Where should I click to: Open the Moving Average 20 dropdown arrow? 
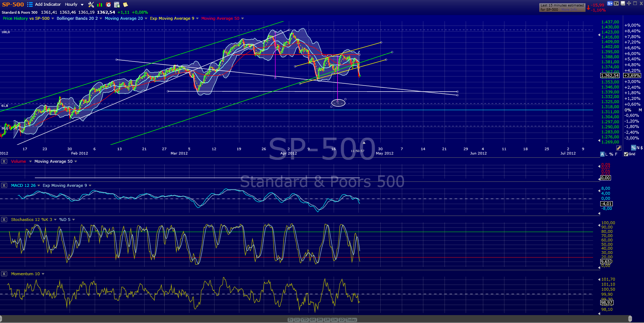coord(146,18)
